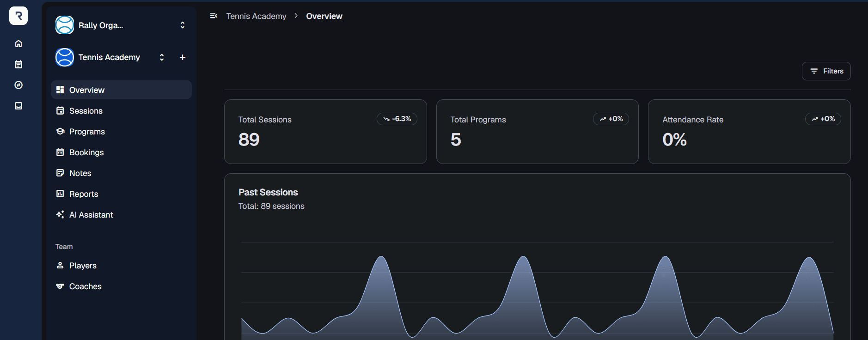Open AI Assistant in the sidebar
This screenshot has width=868, height=340.
[x=121, y=214]
